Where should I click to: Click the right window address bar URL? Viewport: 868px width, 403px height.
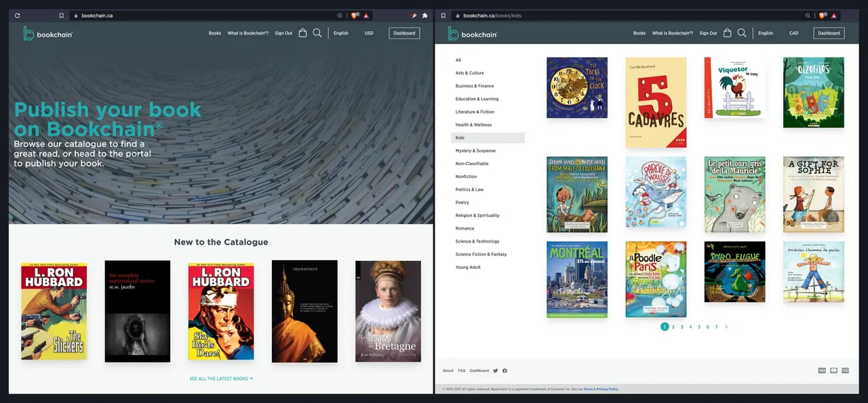pos(492,15)
